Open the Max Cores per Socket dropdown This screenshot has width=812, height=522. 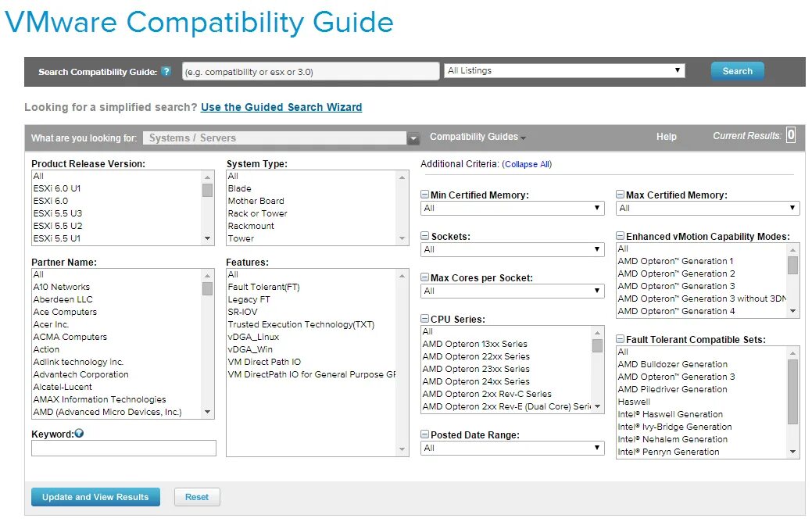tap(512, 291)
